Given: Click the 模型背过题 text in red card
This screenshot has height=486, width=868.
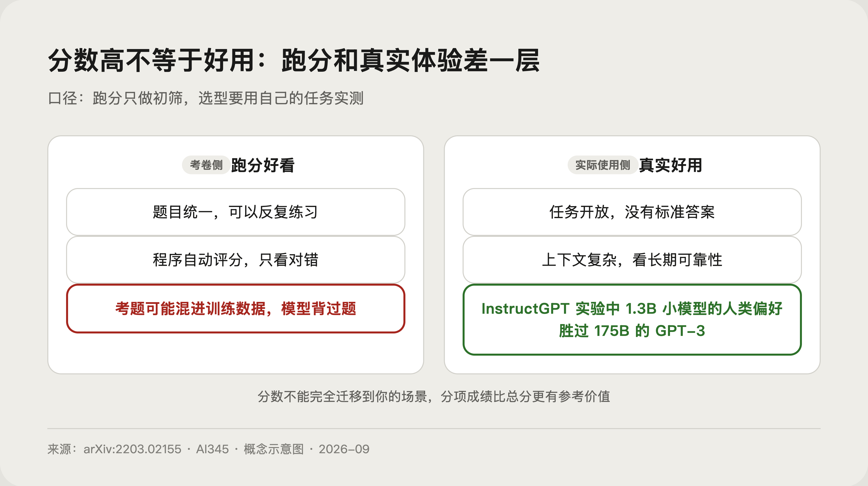Looking at the screenshot, I should click(319, 309).
